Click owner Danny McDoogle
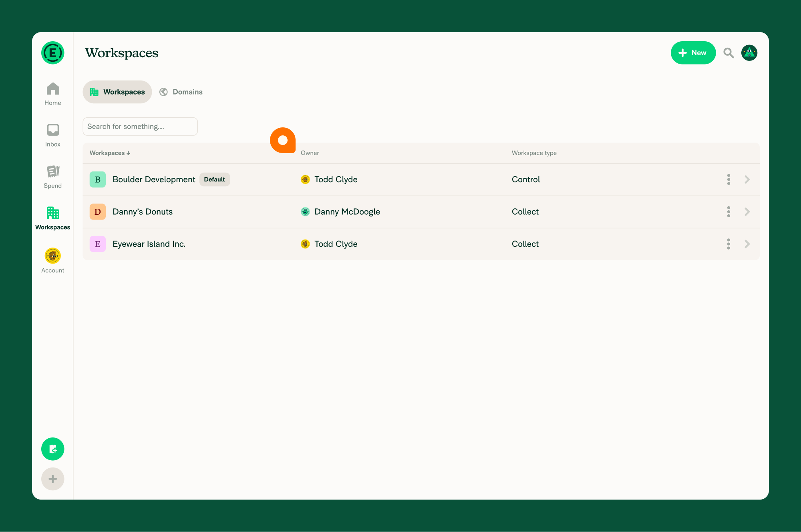The height and width of the screenshot is (532, 801). point(347,212)
